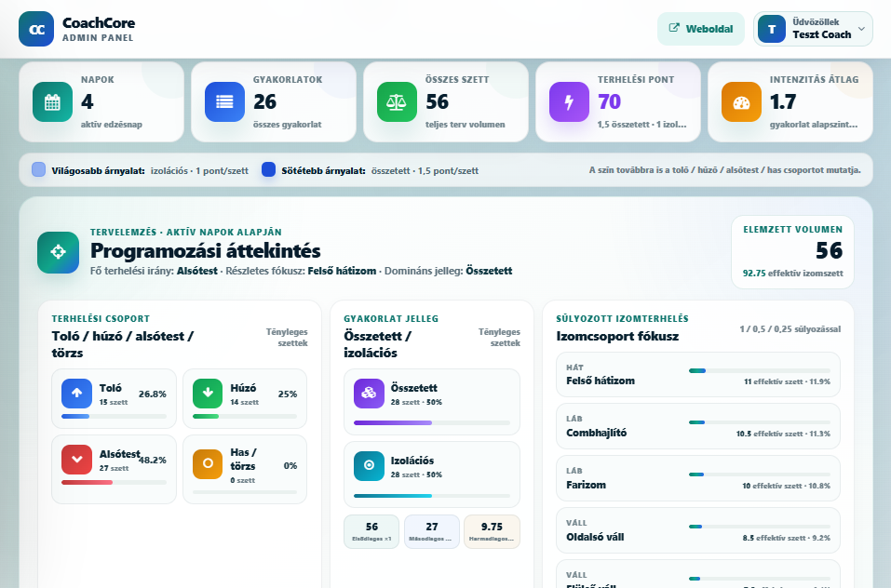
Task: Click the calendar icon on Napok card
Action: pos(52,102)
